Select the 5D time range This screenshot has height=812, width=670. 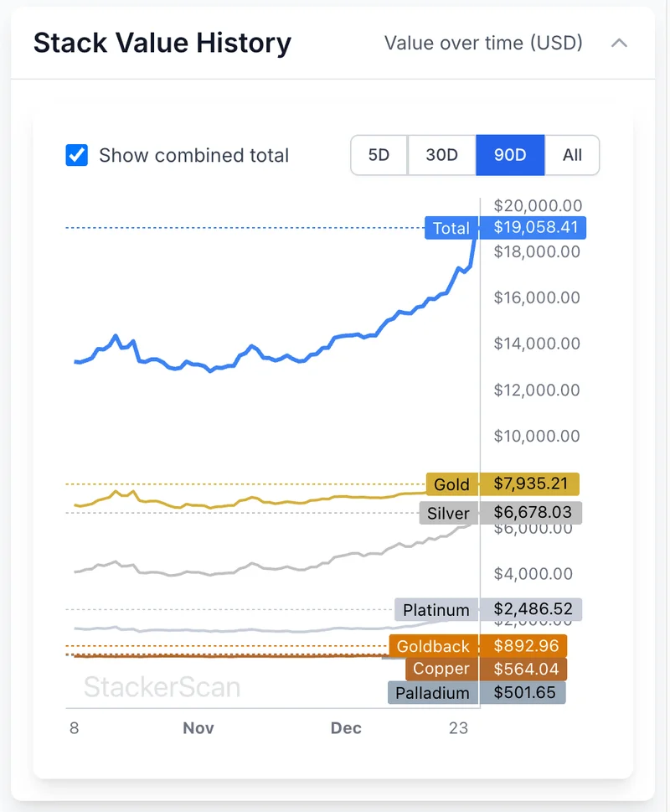[x=379, y=155]
